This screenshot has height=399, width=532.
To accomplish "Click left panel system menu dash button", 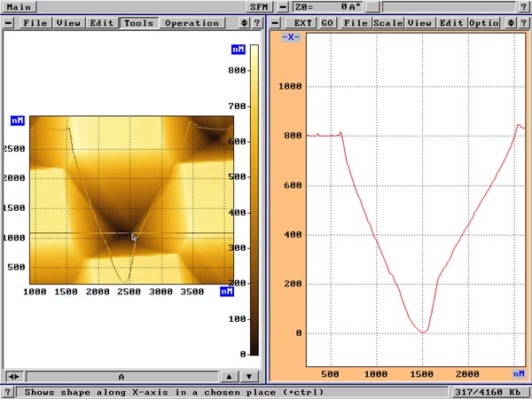I will pyautogui.click(x=9, y=22).
